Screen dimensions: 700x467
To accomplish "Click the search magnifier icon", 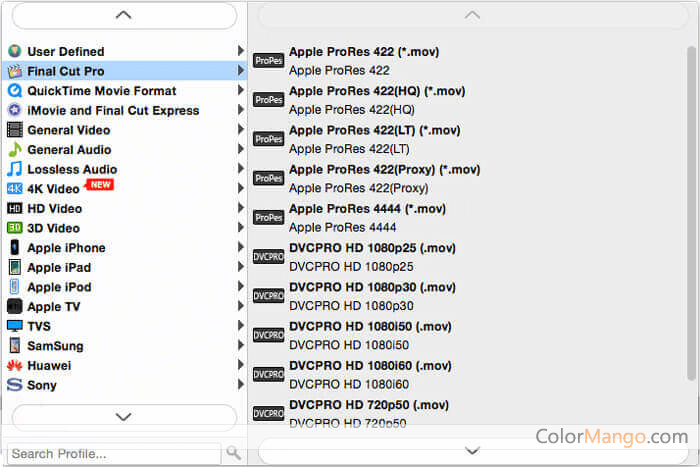I will pos(233,453).
